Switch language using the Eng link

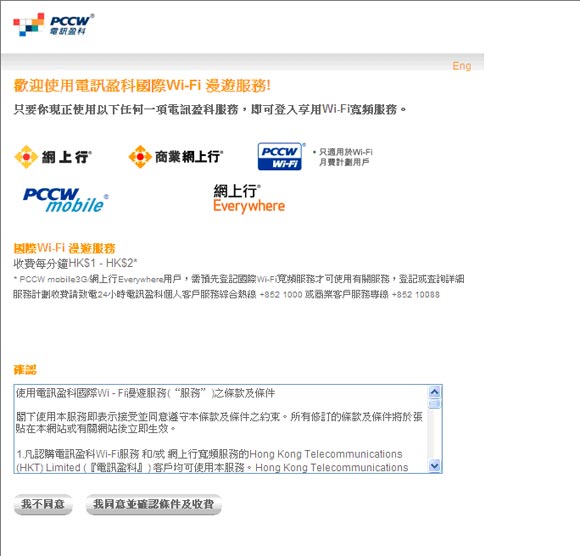(461, 66)
